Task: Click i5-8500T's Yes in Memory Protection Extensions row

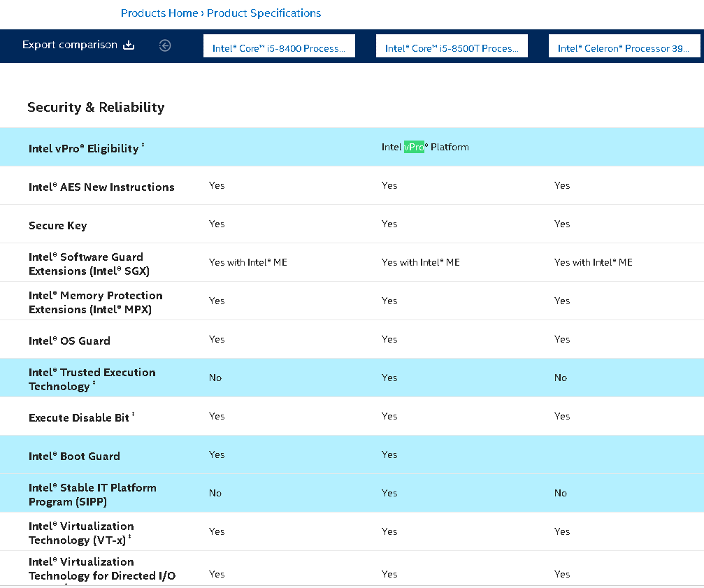Action: point(389,301)
